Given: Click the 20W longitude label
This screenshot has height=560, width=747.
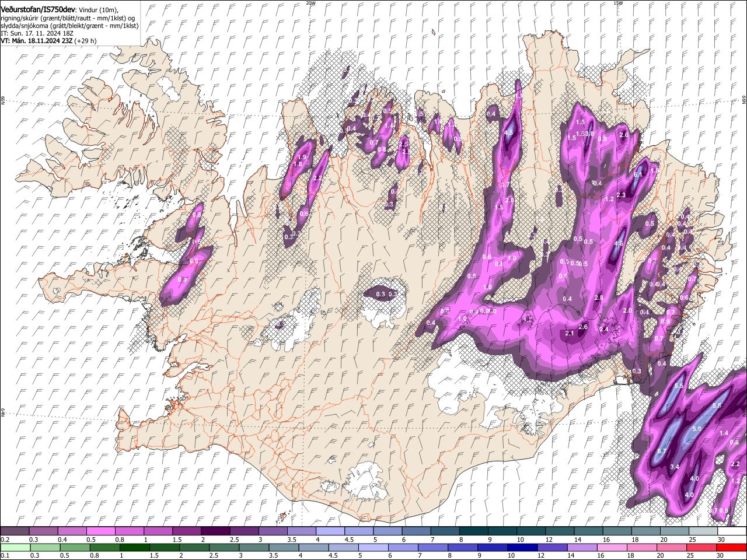Looking at the screenshot, I should pyautogui.click(x=310, y=3).
